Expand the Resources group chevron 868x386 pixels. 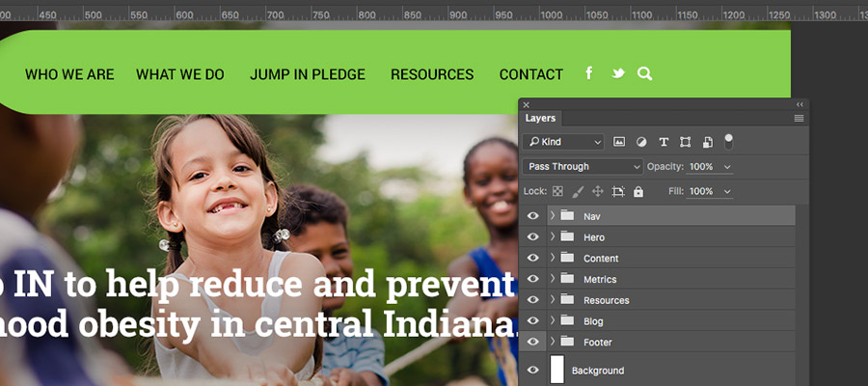pyautogui.click(x=552, y=299)
